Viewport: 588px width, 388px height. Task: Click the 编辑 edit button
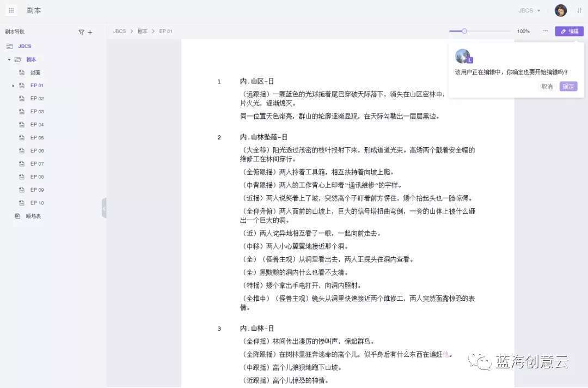coord(569,31)
